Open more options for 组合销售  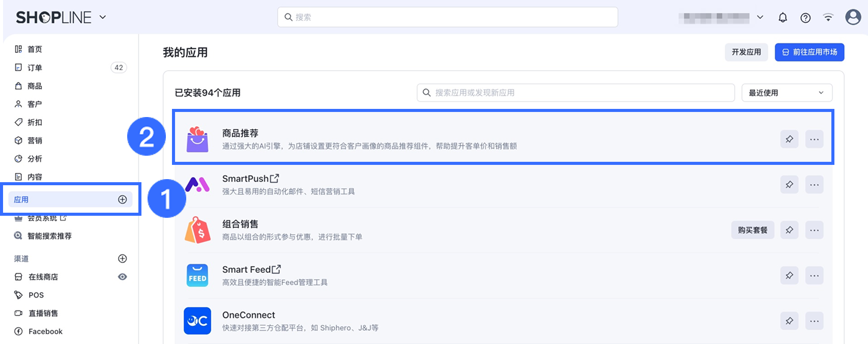815,230
